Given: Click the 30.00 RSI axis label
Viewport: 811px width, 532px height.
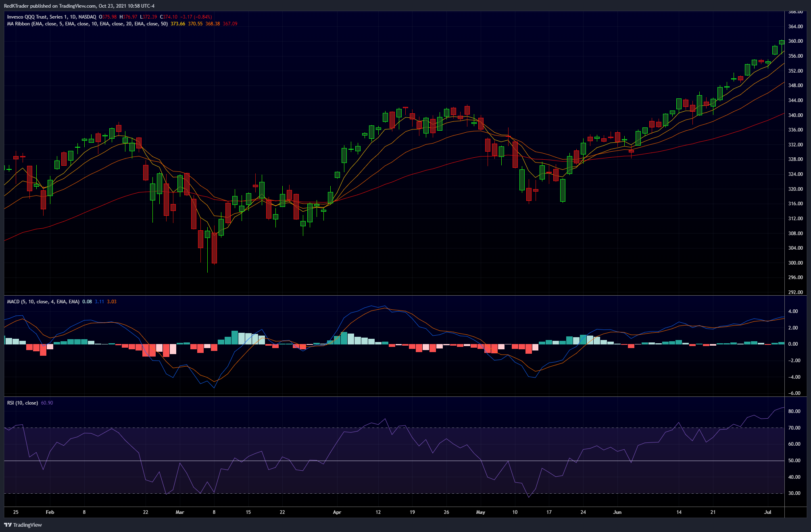Looking at the screenshot, I should (794, 493).
